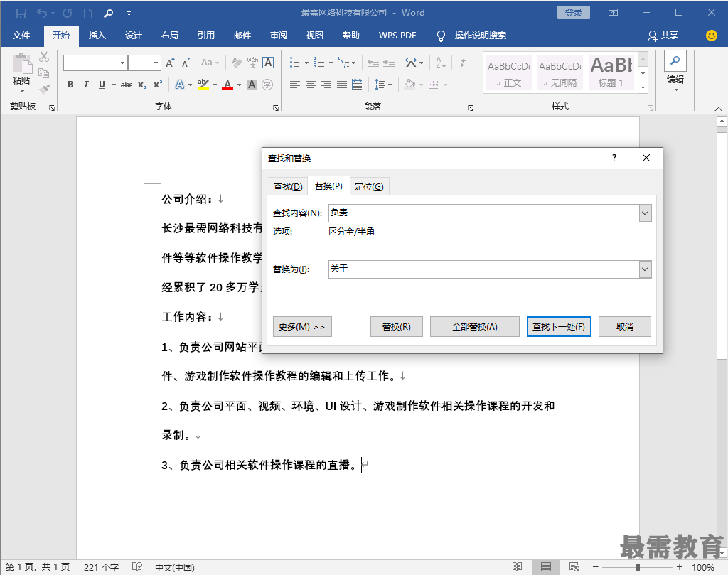
Task: Click the 登录 login button
Action: click(x=574, y=13)
